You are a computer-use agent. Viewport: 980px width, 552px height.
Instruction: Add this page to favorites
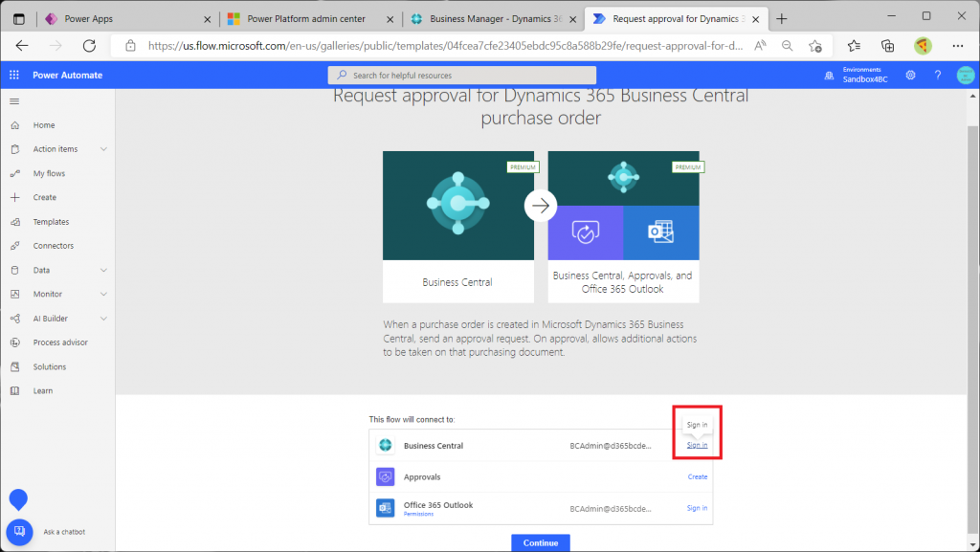tap(815, 46)
